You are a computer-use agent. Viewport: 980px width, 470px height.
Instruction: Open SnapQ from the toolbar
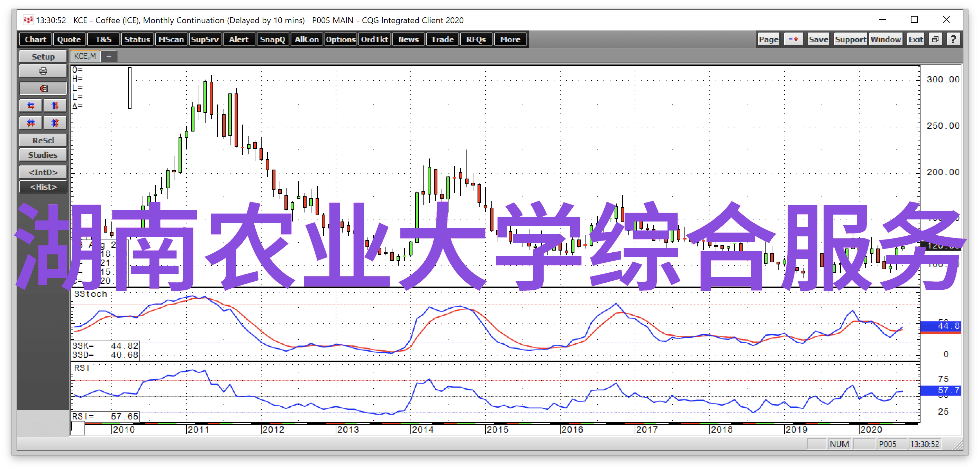tap(273, 39)
